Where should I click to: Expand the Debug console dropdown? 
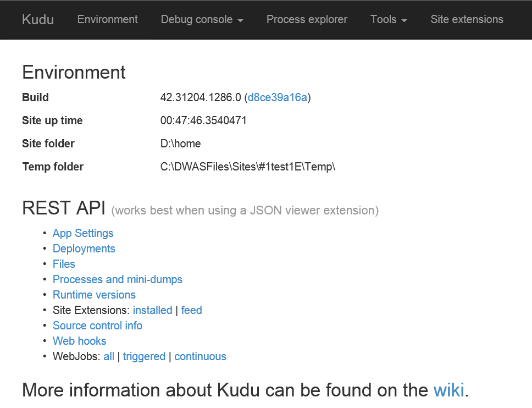coord(202,19)
